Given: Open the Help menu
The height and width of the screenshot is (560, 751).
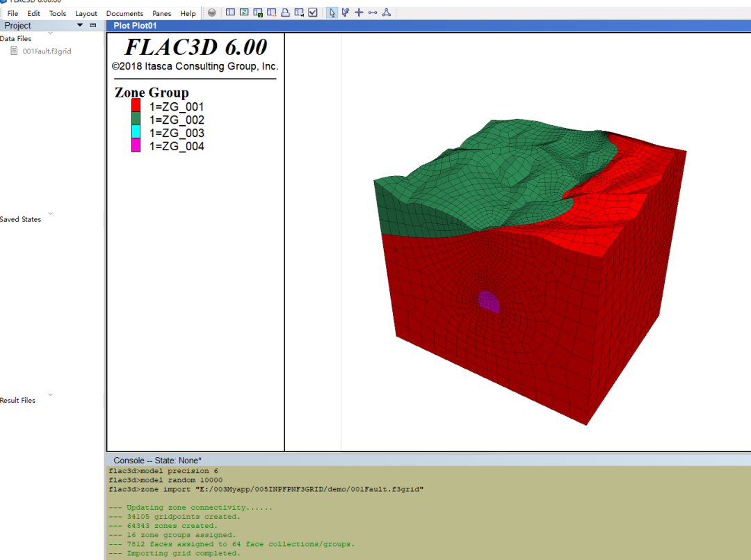Looking at the screenshot, I should [x=188, y=13].
